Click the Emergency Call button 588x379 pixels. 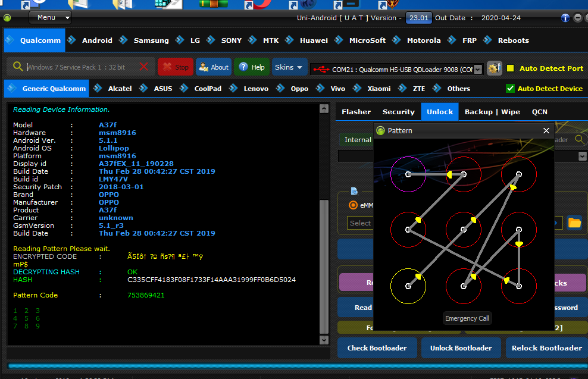pyautogui.click(x=467, y=318)
